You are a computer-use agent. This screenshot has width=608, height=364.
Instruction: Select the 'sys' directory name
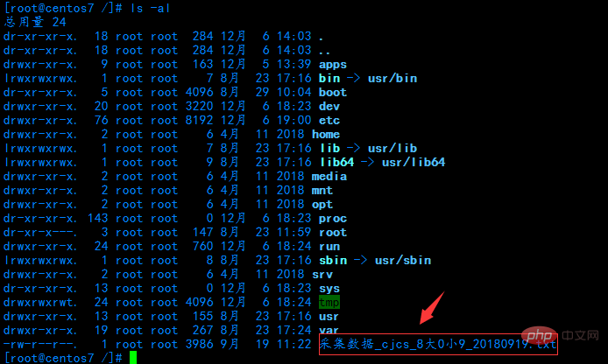[329, 289]
